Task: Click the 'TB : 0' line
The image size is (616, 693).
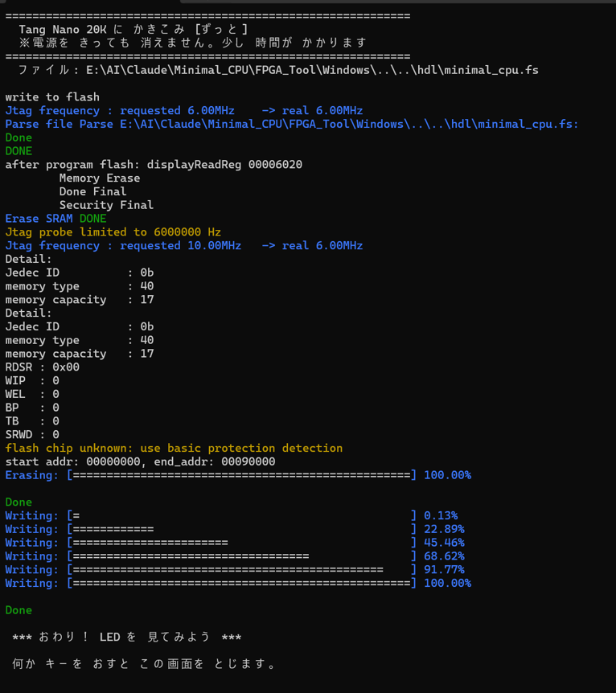Action: [x=32, y=421]
